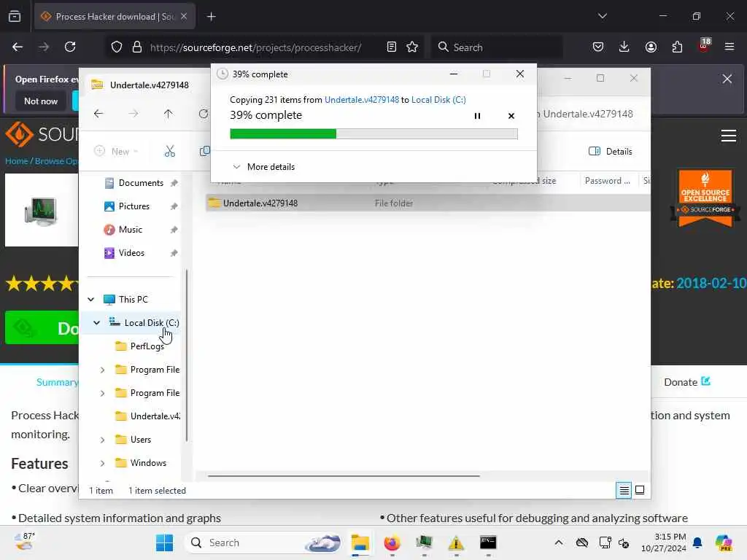Click the red extension badge with 18
This screenshot has height=560, width=747.
tap(704, 45)
